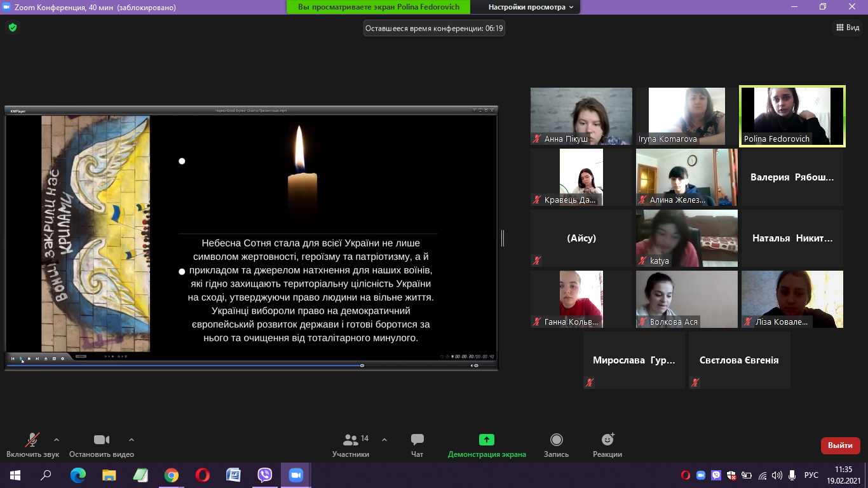This screenshot has height=488, width=868.
Task: Click KMPlayer next track button
Action: tap(37, 358)
